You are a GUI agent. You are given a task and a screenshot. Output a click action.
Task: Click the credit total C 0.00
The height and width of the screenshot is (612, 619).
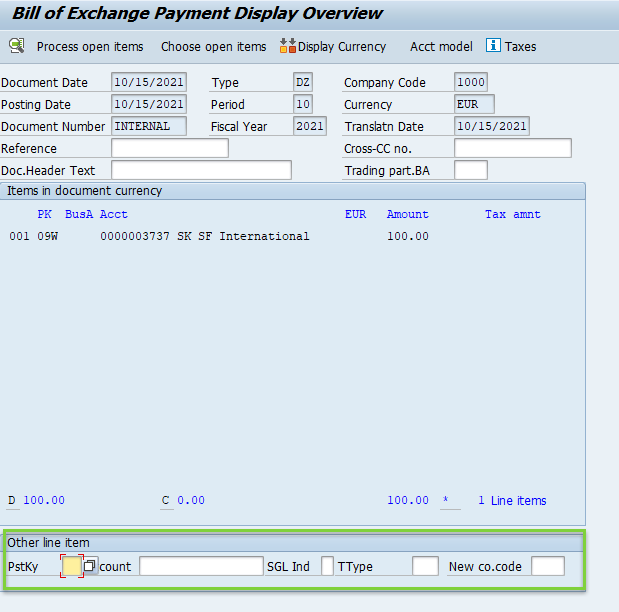[x=183, y=500]
